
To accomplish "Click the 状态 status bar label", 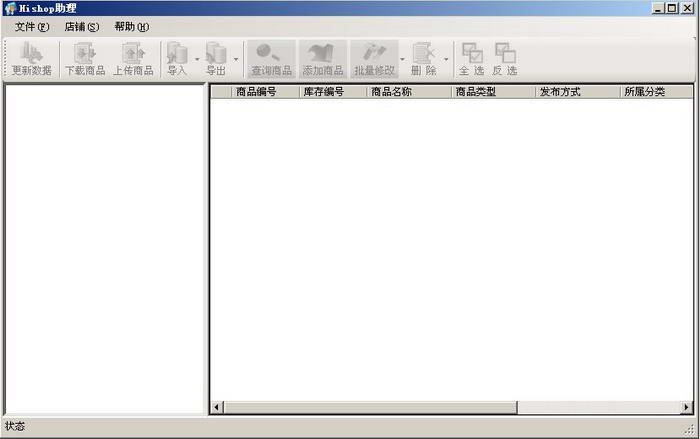I will [x=15, y=426].
